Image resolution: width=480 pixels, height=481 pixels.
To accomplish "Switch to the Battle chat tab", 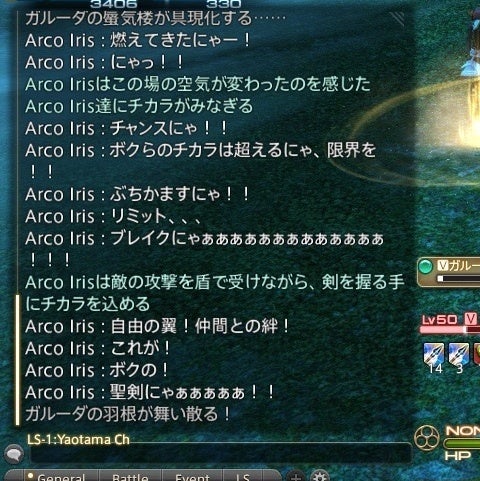I will tap(130, 476).
